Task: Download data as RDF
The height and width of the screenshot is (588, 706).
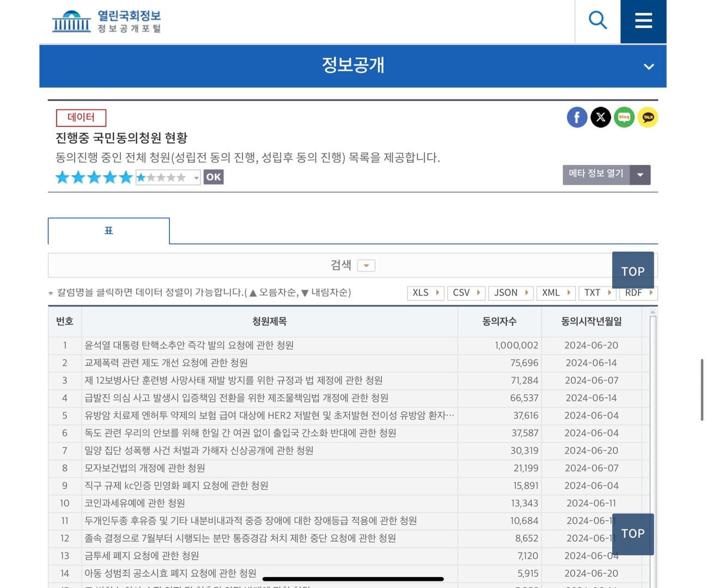Action: [638, 293]
